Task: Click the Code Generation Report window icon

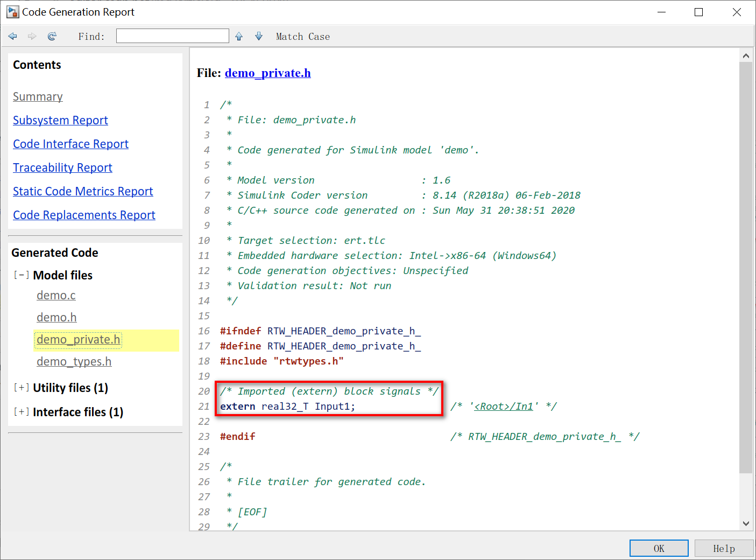Action: tap(12, 12)
